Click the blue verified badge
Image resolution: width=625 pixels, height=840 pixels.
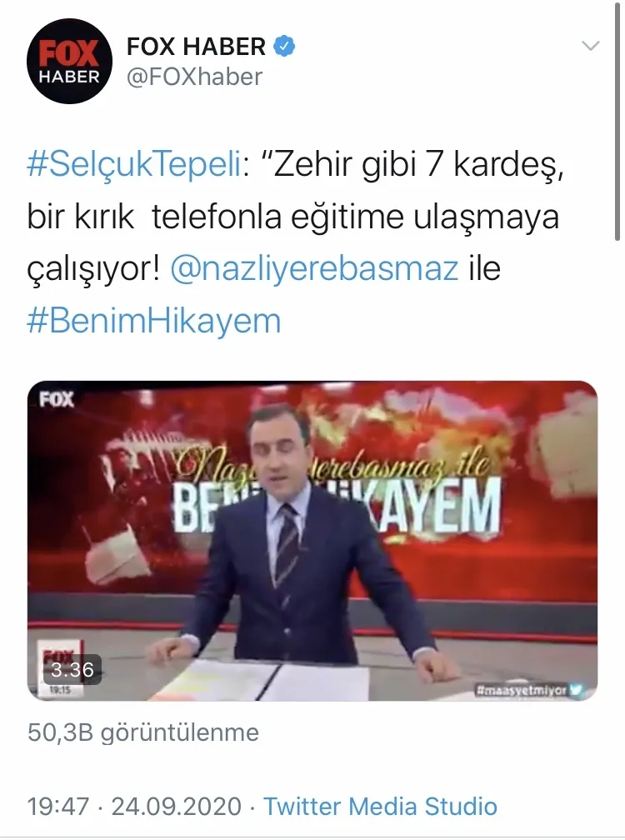[x=284, y=47]
